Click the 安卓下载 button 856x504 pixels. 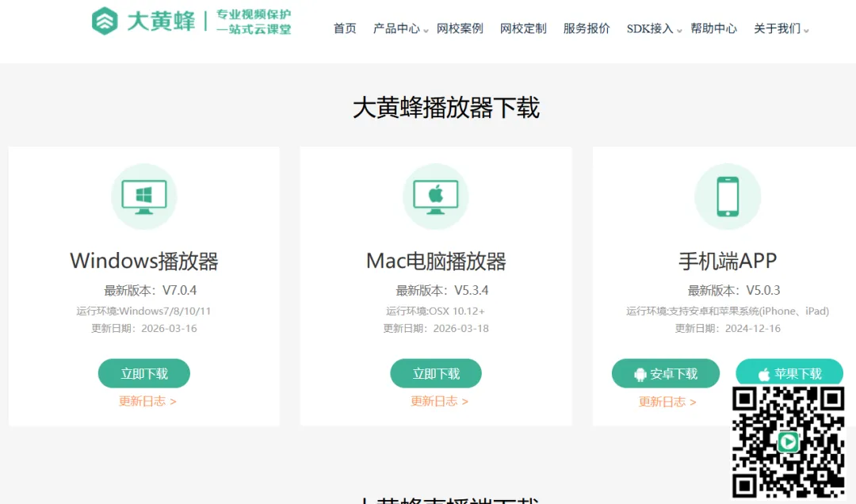pos(666,373)
